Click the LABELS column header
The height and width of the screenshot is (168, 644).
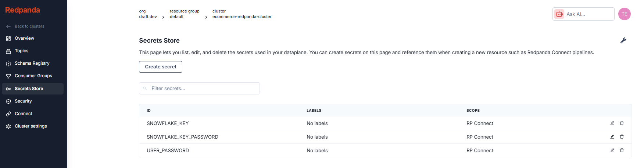point(314,111)
